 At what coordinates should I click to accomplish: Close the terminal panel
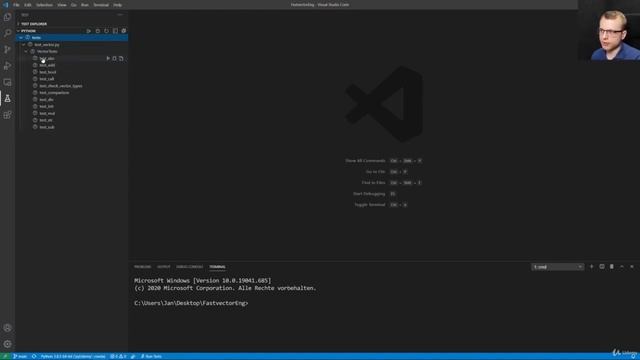point(632,267)
